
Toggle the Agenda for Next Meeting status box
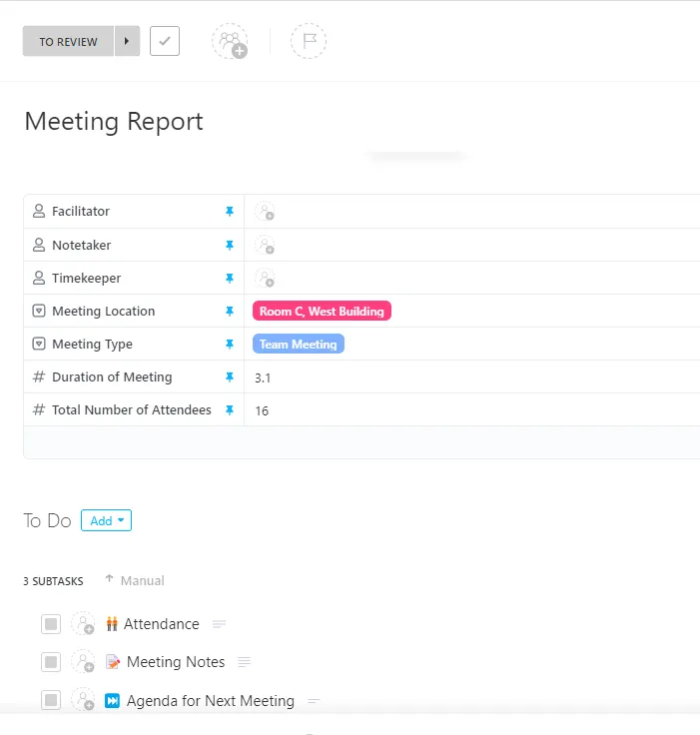coord(51,700)
